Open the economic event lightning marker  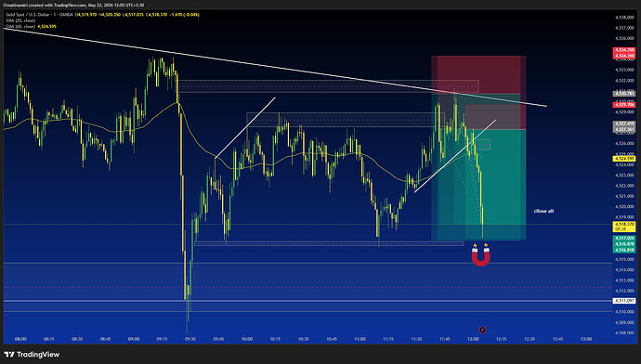[482, 330]
